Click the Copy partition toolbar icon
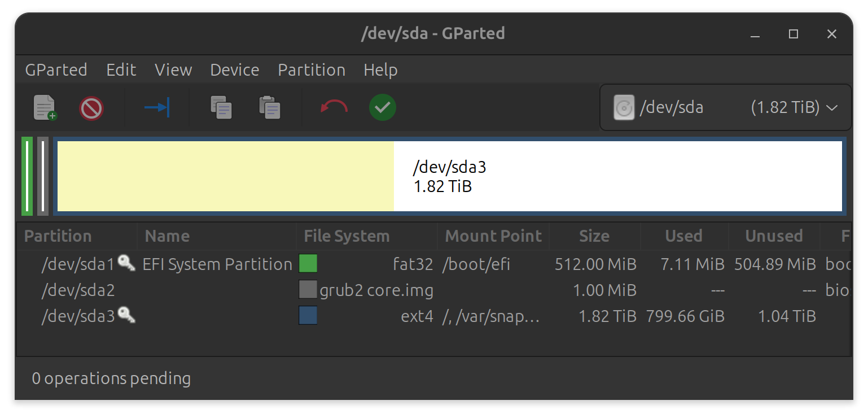The width and height of the screenshot is (868, 418). 221,107
